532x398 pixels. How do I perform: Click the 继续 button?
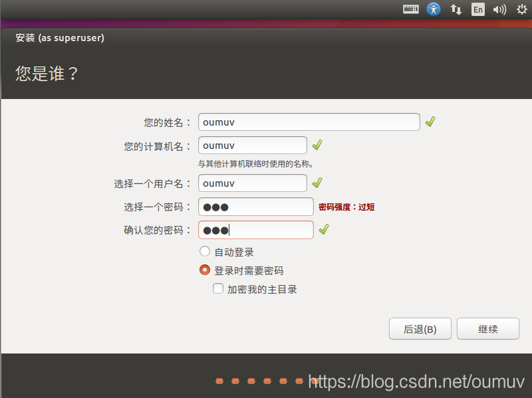point(488,328)
